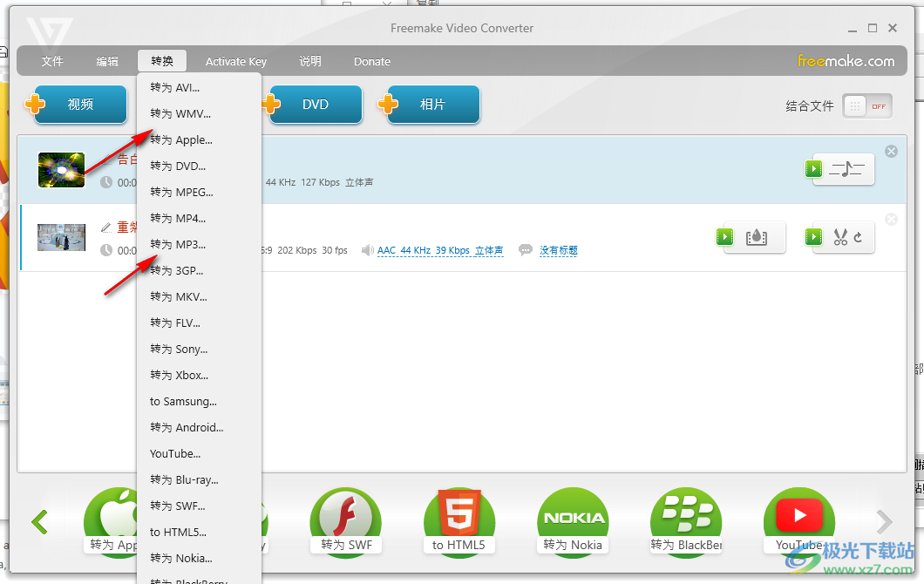Screen dimensions: 924x584
Task: Play the second file via watermark button
Action: [725, 237]
